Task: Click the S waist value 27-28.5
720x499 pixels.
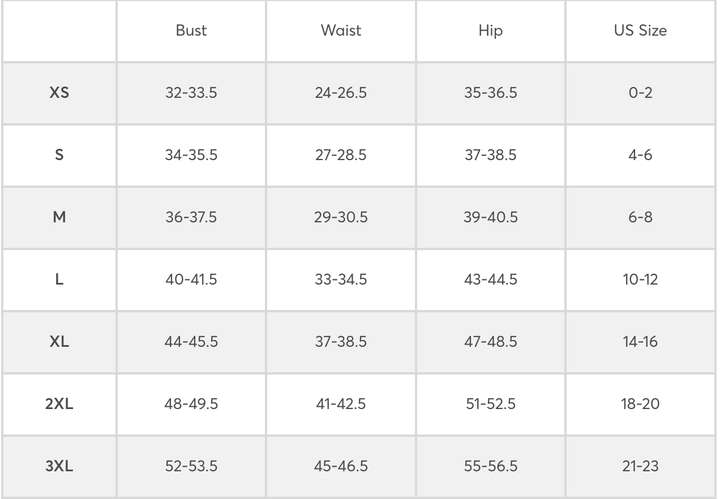Action: tap(341, 155)
